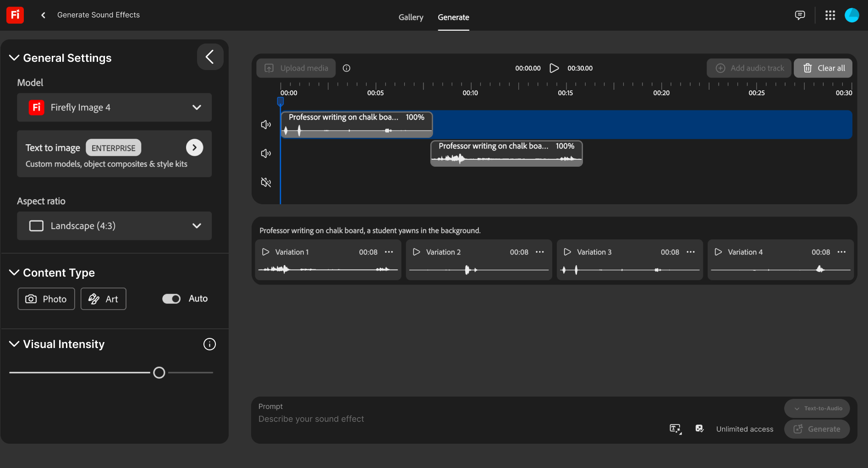Screen dimensions: 868x468
Task: Collapse the General Settings section
Action: [x=14, y=57]
